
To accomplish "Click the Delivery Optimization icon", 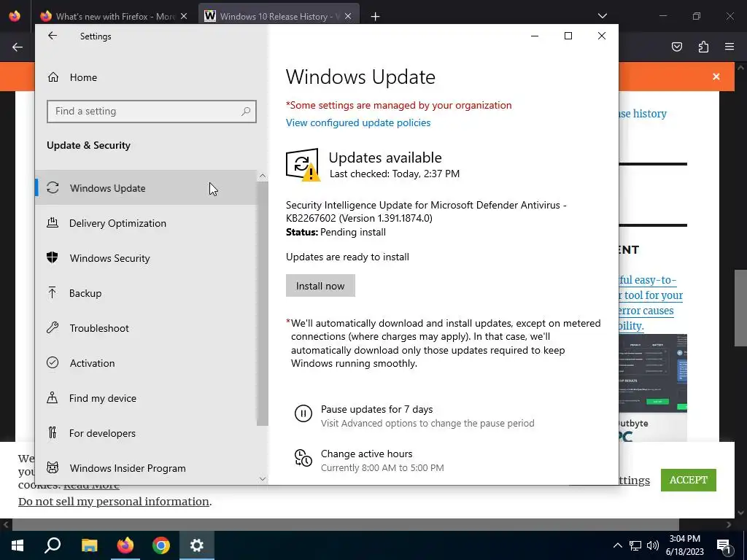I will (x=53, y=223).
